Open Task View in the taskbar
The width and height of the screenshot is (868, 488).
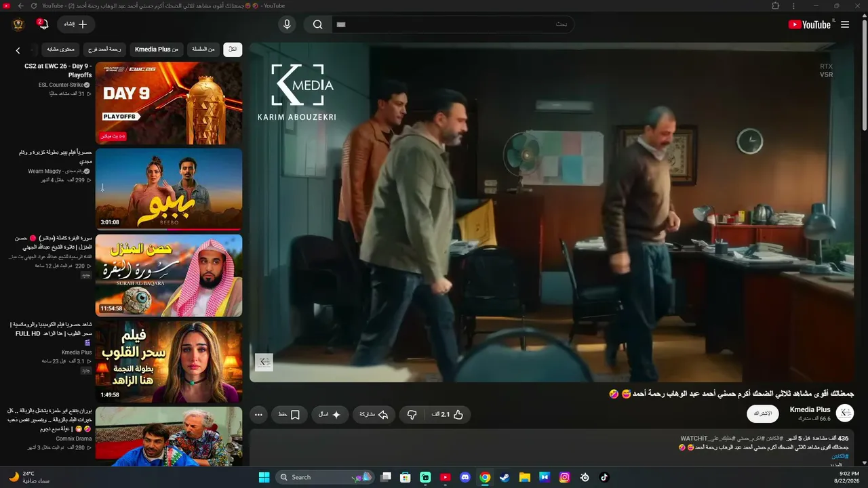pyautogui.click(x=386, y=477)
